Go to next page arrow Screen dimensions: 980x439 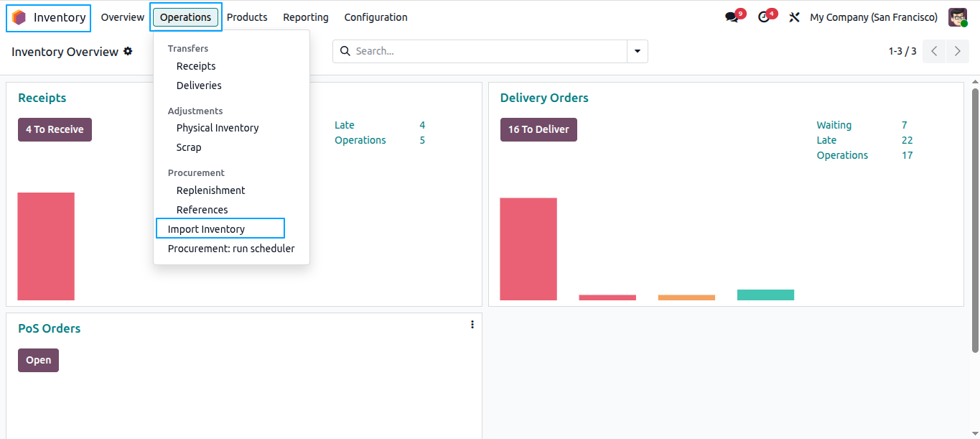tap(958, 52)
